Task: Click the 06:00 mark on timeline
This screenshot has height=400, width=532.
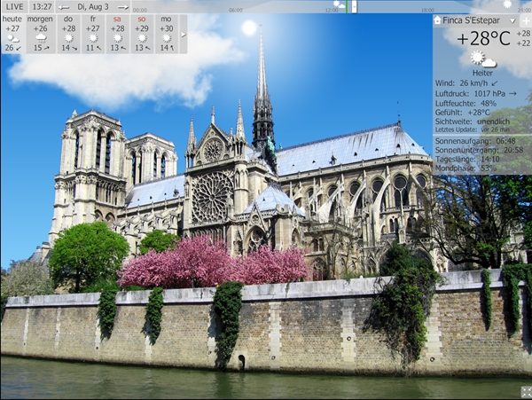Action: [x=236, y=10]
